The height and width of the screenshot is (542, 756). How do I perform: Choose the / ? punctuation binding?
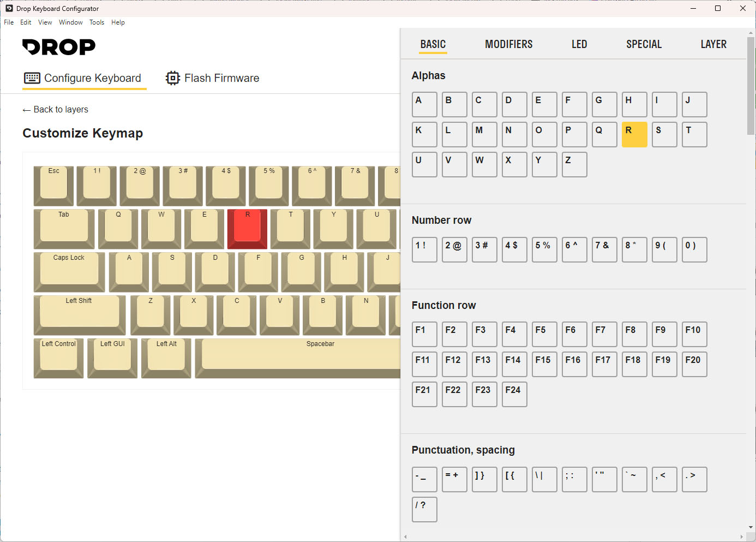tap(424, 509)
